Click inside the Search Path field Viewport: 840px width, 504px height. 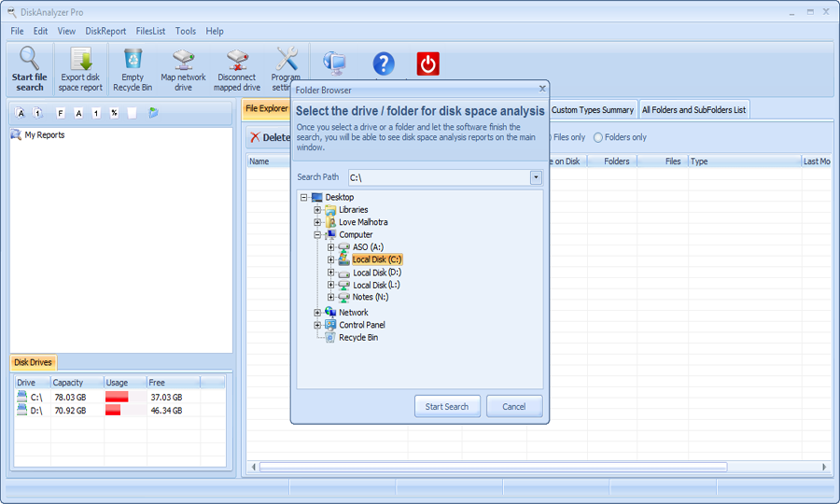[x=440, y=177]
